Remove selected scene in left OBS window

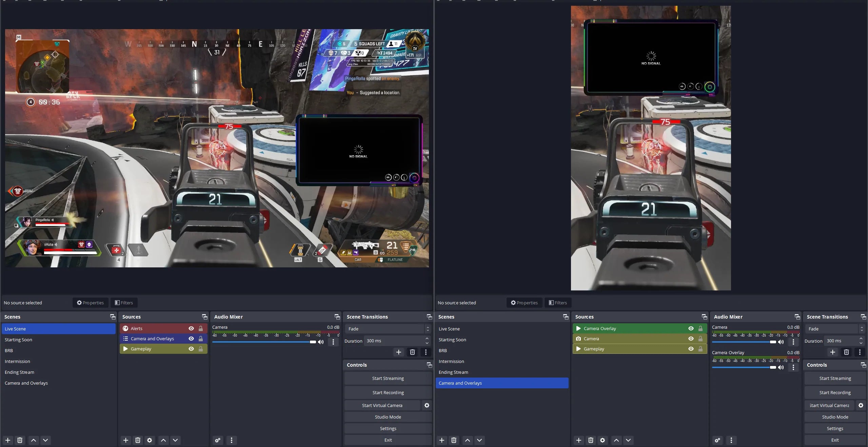[x=20, y=440]
